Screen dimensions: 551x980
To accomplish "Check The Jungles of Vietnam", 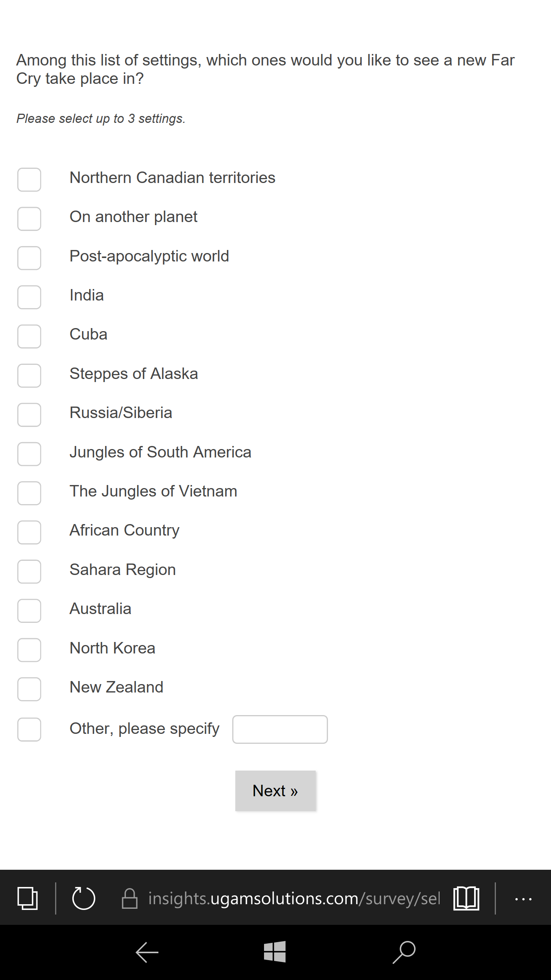I will [29, 493].
